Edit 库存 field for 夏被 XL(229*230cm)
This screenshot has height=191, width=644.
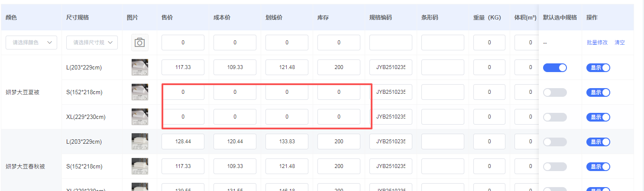click(x=339, y=117)
